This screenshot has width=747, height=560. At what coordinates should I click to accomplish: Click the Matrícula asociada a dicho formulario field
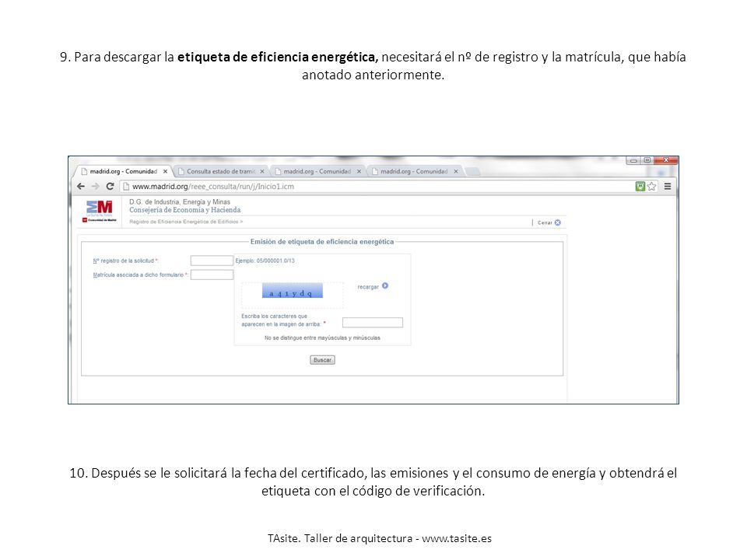coord(212,275)
